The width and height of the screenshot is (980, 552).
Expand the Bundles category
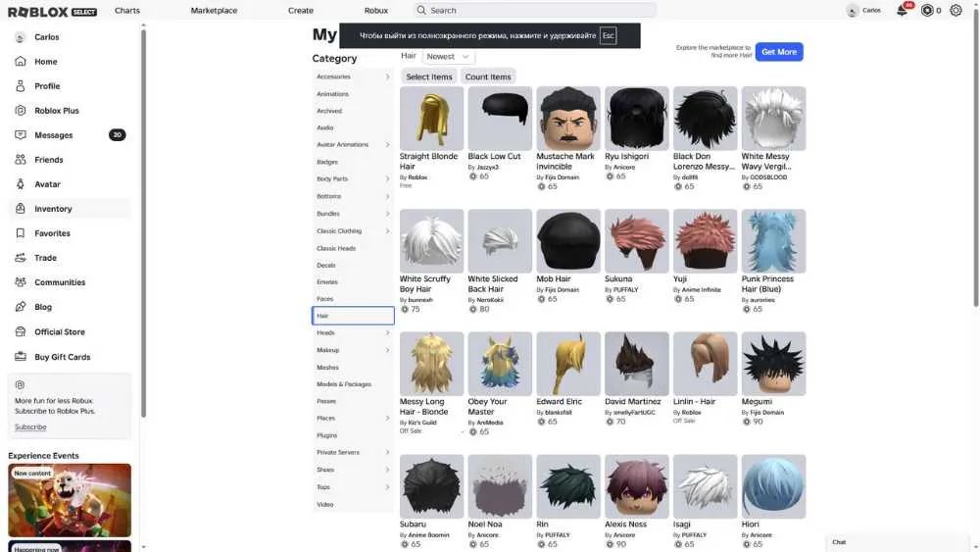[x=387, y=214]
